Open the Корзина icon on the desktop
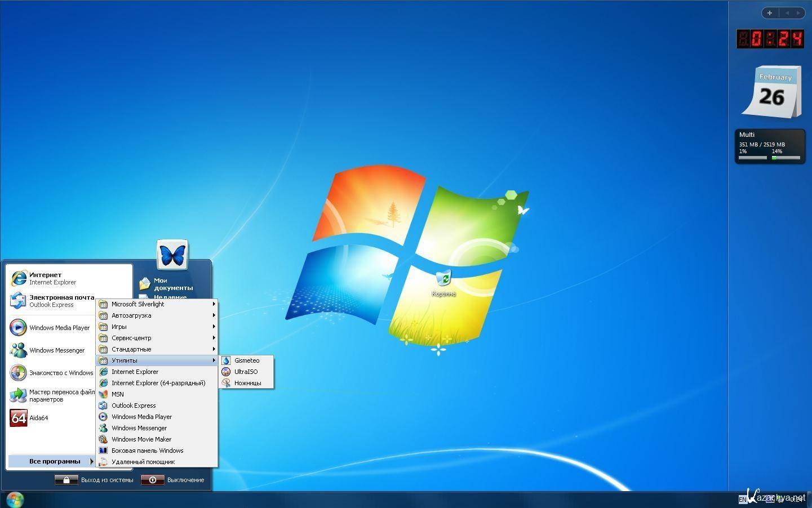Image resolution: width=812 pixels, height=508 pixels. (443, 283)
